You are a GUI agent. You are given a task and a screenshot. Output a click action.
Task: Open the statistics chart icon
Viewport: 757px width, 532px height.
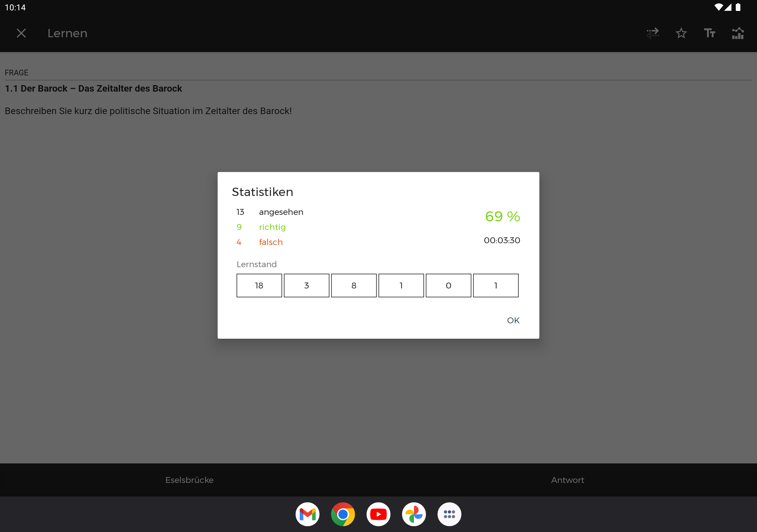pos(737,33)
